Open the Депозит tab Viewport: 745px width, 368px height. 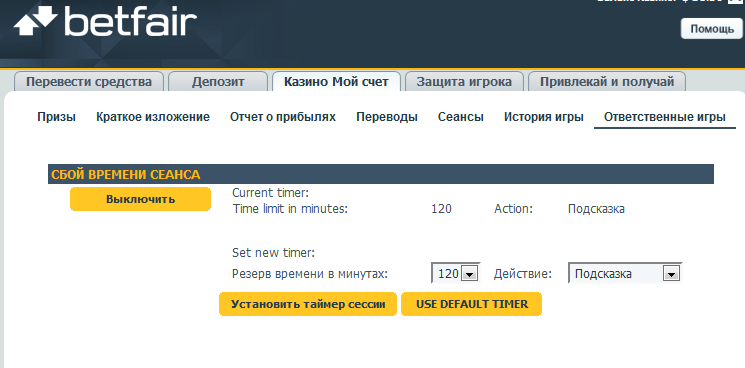click(218, 82)
